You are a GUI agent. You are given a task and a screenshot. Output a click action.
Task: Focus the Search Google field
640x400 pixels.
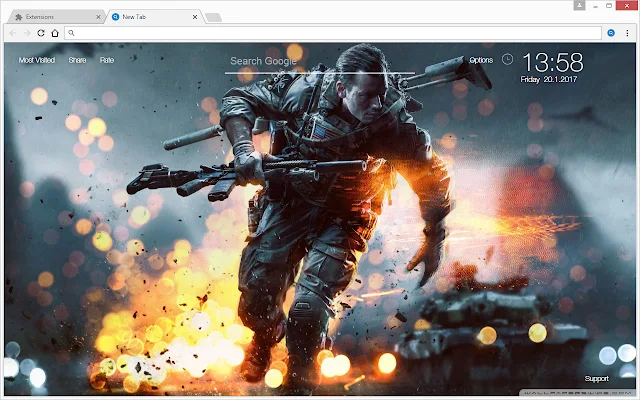click(320, 62)
